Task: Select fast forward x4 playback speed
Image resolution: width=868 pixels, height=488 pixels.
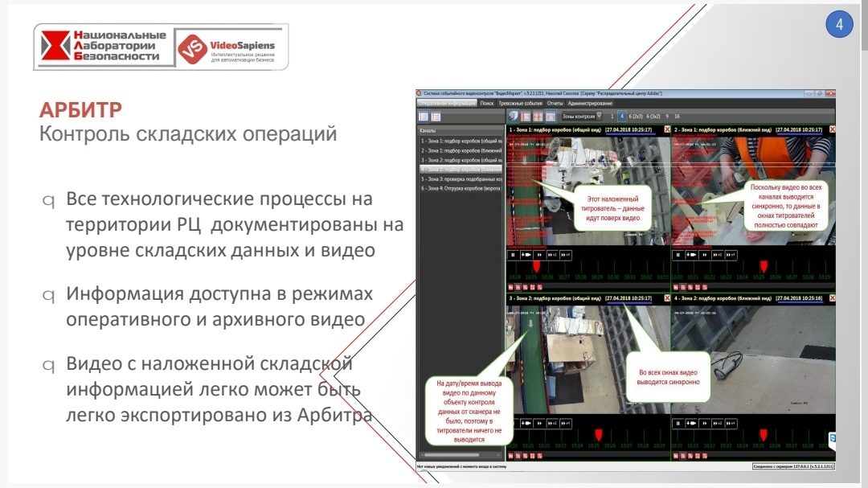Action: 566,256
